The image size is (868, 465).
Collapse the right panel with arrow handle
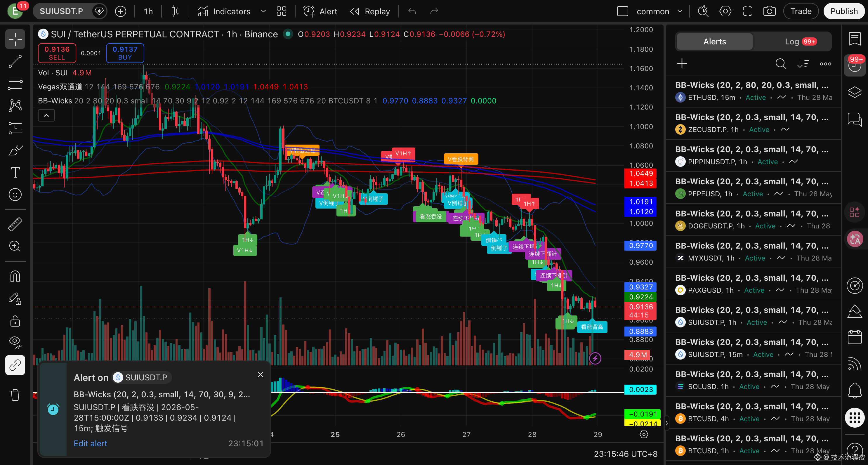pos(666,423)
